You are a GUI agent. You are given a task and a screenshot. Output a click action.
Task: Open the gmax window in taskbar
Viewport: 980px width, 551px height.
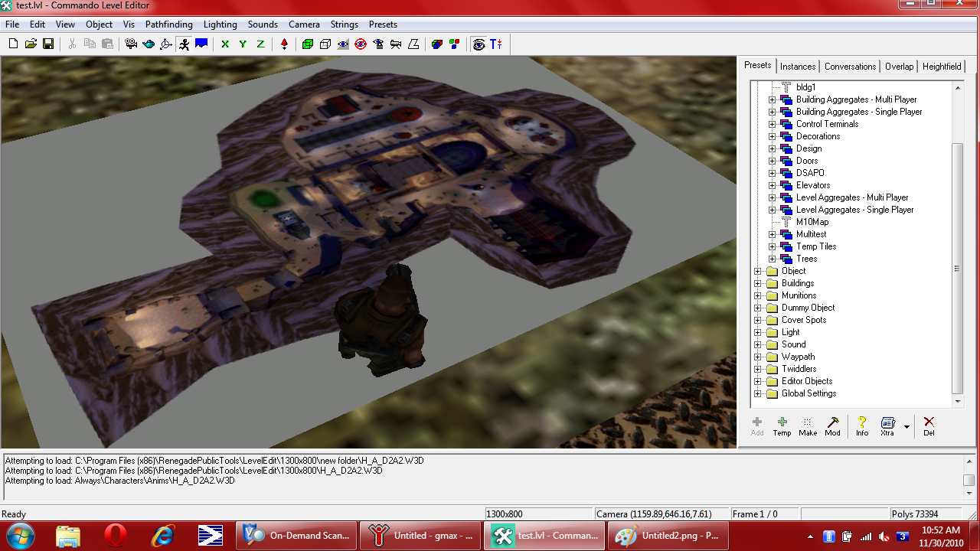[420, 536]
